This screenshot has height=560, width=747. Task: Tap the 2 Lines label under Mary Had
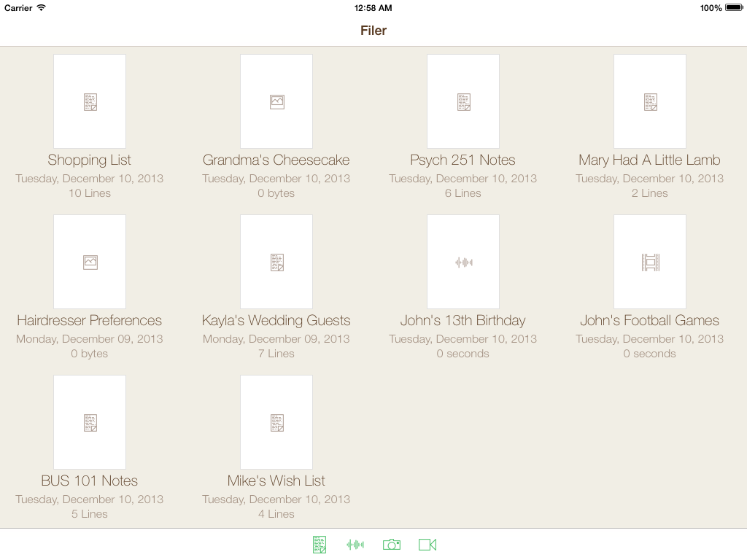pyautogui.click(x=650, y=193)
